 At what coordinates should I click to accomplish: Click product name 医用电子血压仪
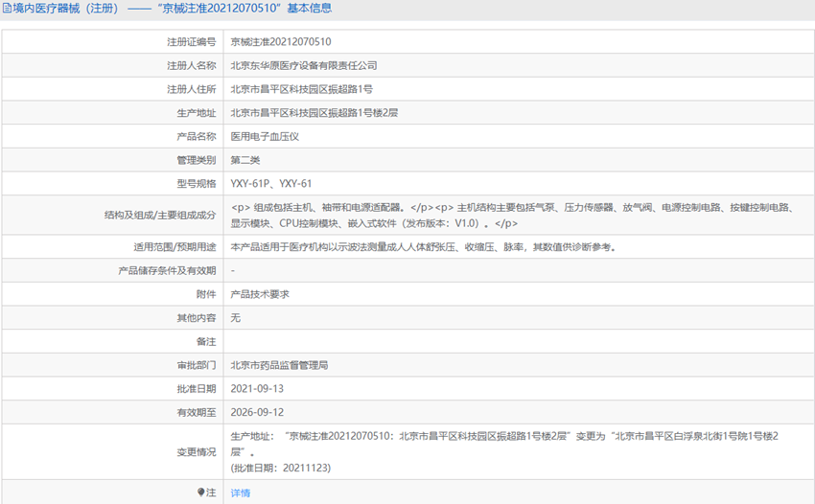[265, 137]
